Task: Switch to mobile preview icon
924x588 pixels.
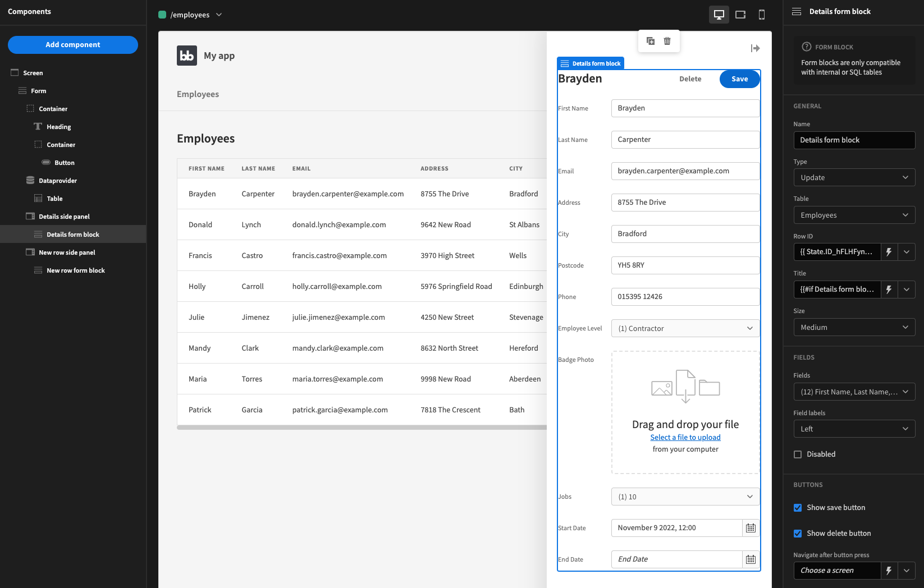Action: tap(762, 15)
